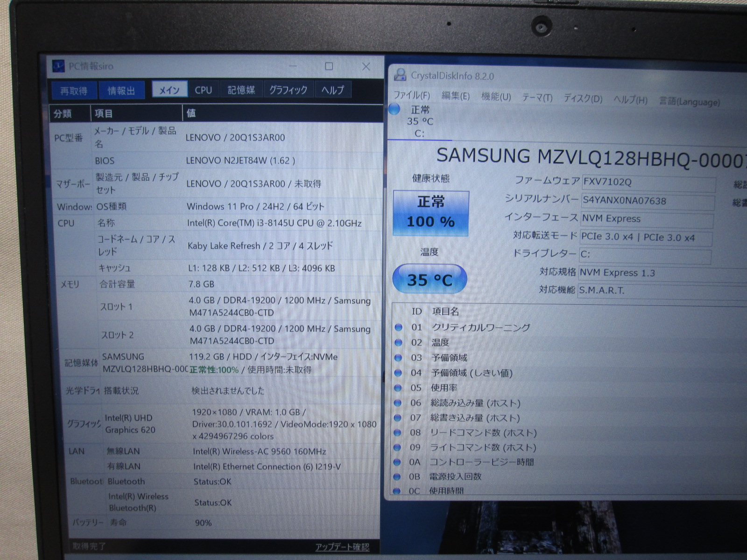Open the メイン tab in PC情報siro
Viewport: 747px width, 560px height.
coord(169,90)
